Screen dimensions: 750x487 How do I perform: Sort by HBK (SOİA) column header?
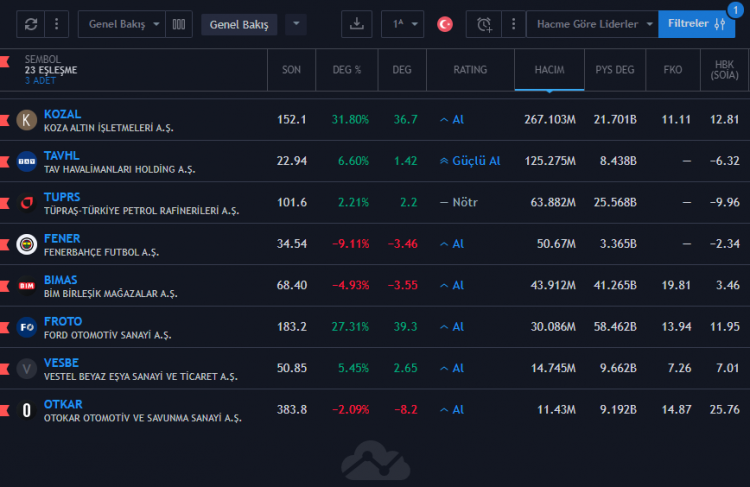click(724, 70)
